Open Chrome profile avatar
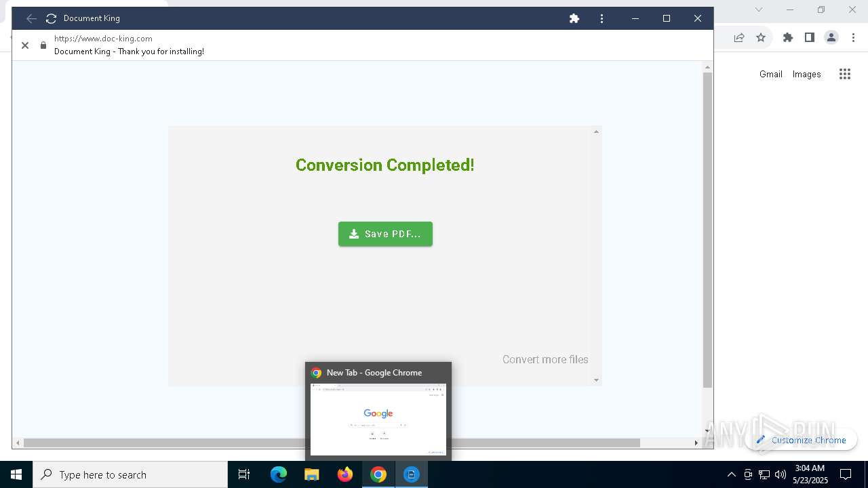Screen dimensions: 868x488 831,37
